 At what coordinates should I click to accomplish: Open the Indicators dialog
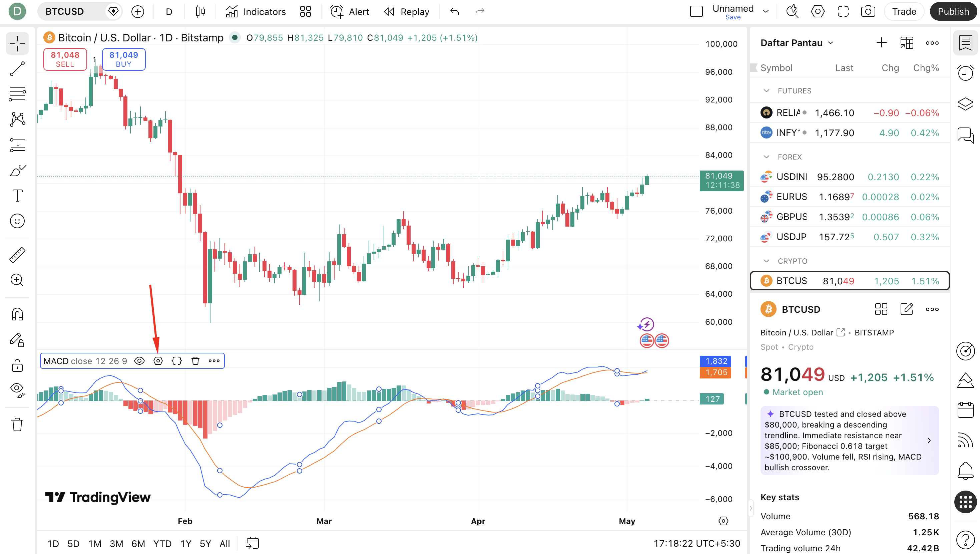point(256,11)
